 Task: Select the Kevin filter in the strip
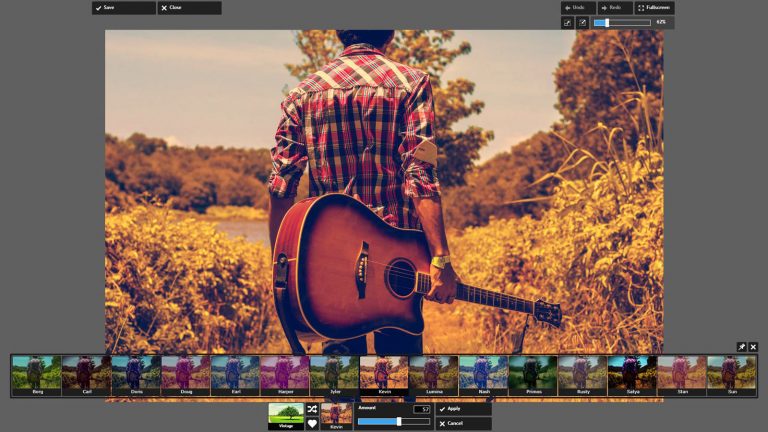coord(384,376)
